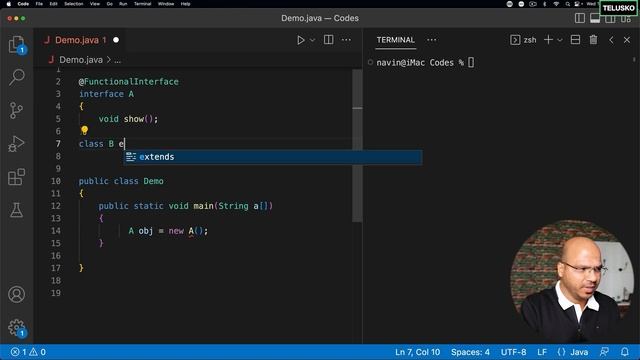Change encoding via UTF-8
Screen dimensions: 640x360
513,352
